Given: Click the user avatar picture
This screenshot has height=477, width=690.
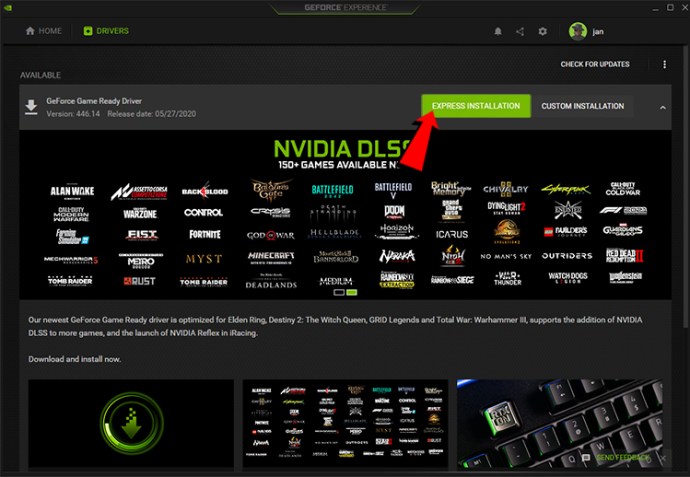Looking at the screenshot, I should (578, 31).
